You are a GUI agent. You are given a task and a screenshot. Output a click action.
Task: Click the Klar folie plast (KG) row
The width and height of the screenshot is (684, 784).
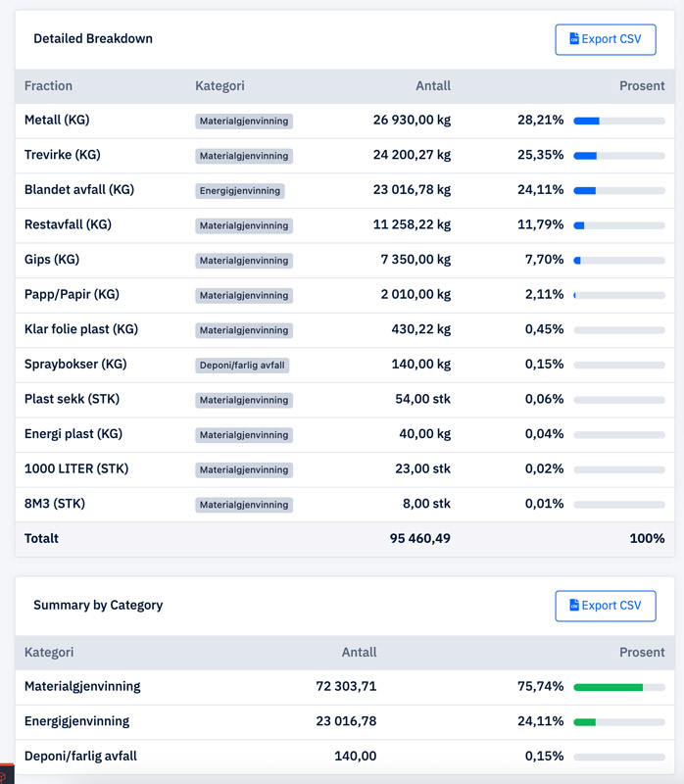81,329
